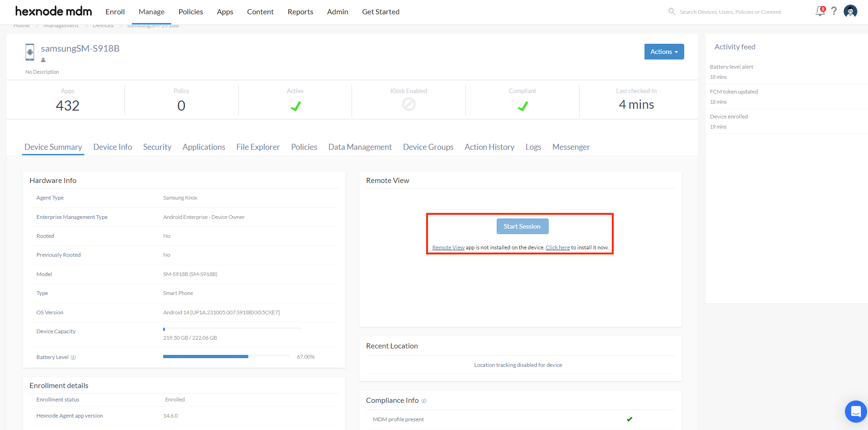Viewport: 868px width, 430px height.
Task: Switch to the Policies device tab
Action: click(x=304, y=147)
